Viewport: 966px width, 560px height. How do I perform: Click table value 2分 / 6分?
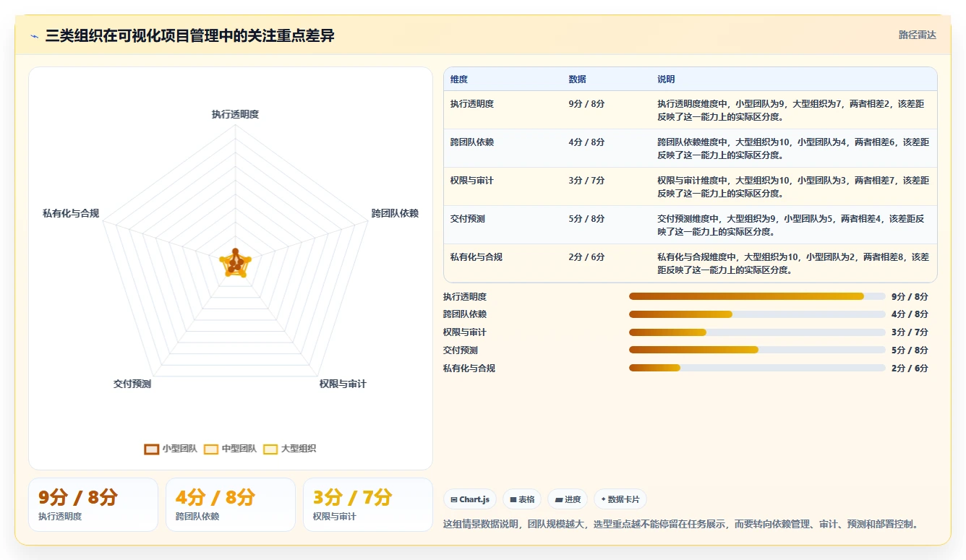tap(586, 257)
